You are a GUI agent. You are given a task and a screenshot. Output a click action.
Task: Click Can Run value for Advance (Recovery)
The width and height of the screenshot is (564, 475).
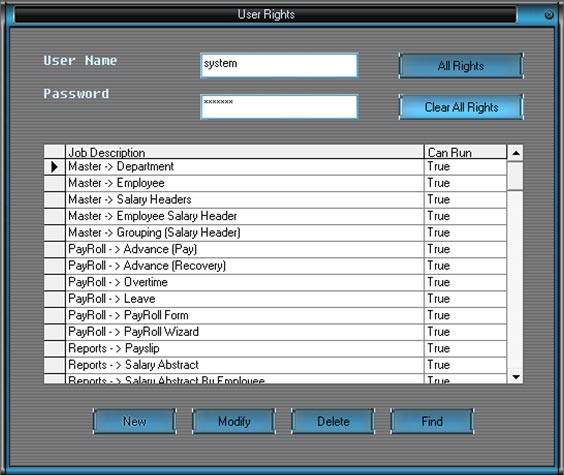[x=465, y=266]
